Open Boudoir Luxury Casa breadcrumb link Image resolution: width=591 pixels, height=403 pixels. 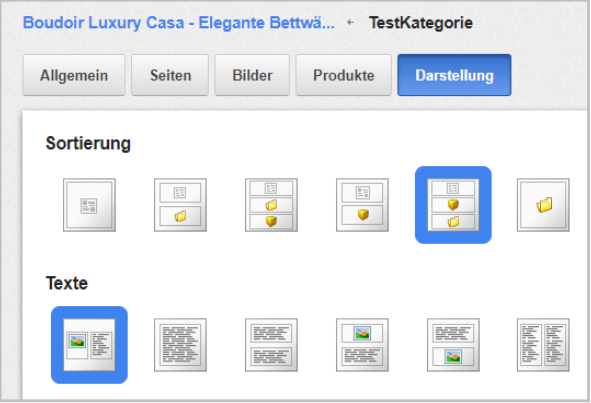coord(179,23)
